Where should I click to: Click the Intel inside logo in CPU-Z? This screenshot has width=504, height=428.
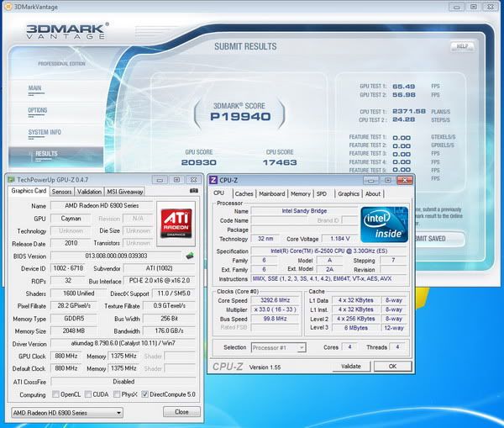(385, 225)
